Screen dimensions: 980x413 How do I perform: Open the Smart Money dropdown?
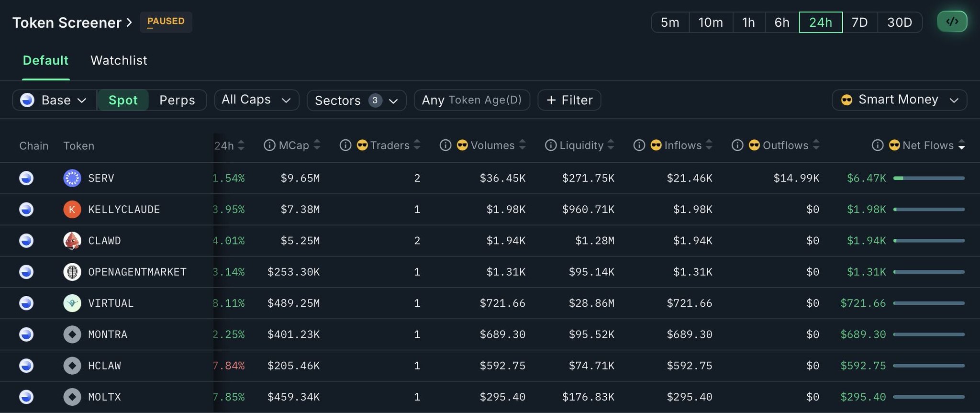(899, 100)
